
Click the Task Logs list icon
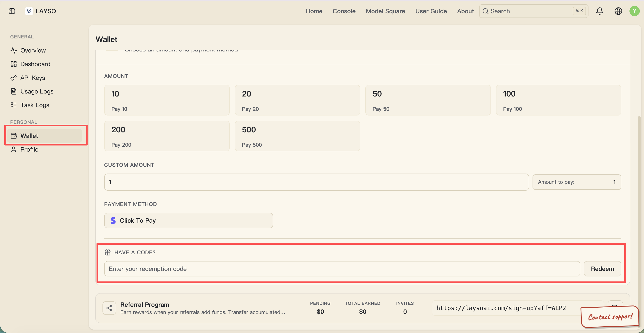pyautogui.click(x=13, y=105)
